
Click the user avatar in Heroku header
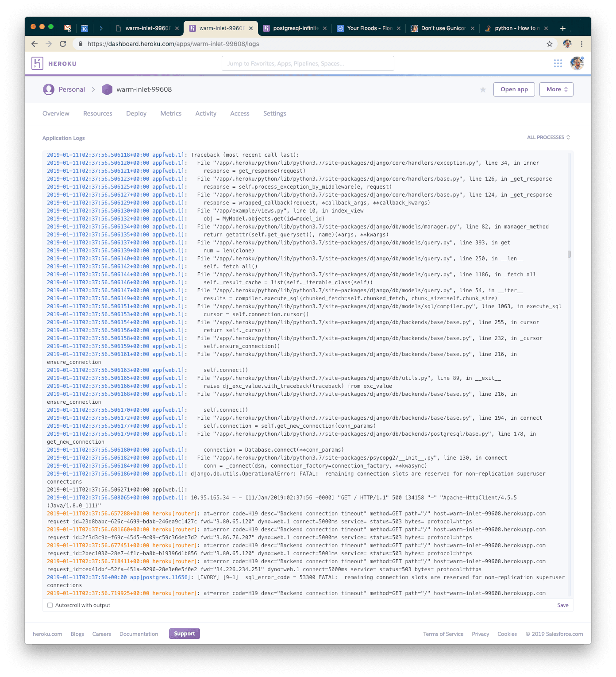[577, 63]
